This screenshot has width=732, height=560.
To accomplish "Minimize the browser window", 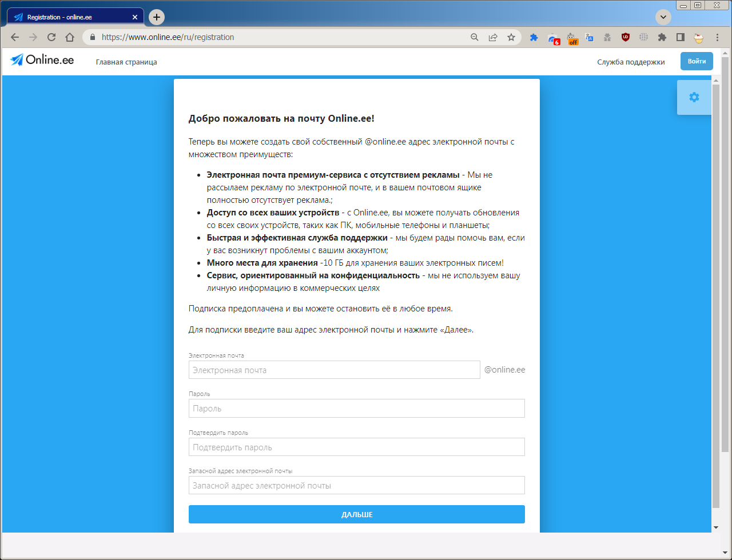I will [683, 5].
